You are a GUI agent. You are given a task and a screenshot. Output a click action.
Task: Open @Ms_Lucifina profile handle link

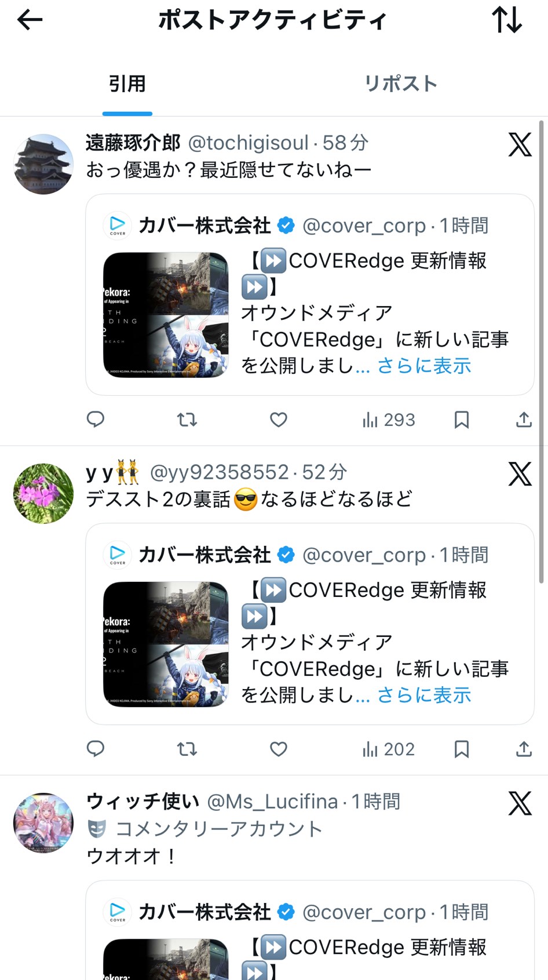pyautogui.click(x=272, y=802)
